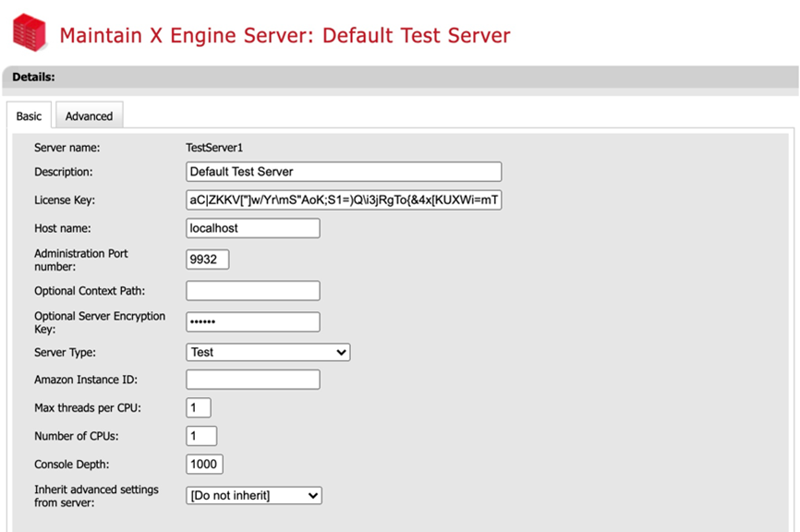This screenshot has height=532, width=800.
Task: Click the Details section header bar
Action: 399,78
